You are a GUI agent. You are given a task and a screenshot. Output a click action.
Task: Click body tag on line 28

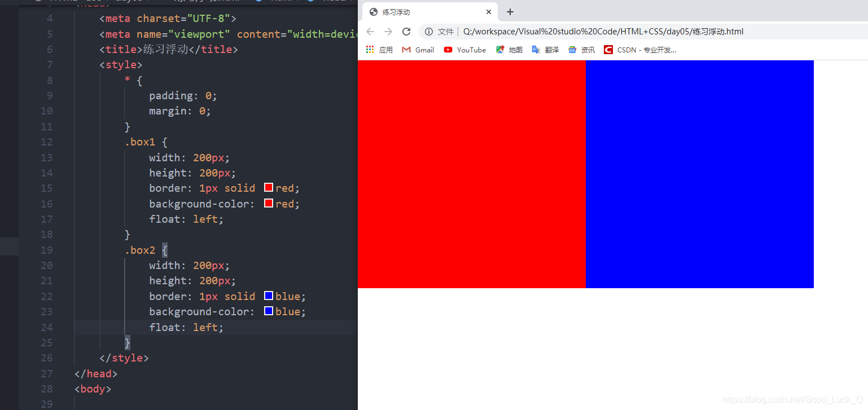(93, 389)
